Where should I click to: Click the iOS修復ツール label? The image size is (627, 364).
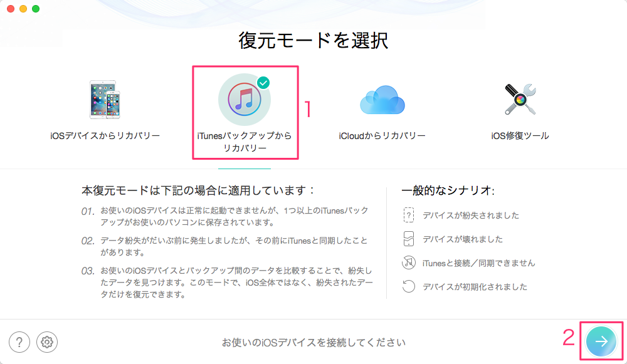tap(520, 136)
